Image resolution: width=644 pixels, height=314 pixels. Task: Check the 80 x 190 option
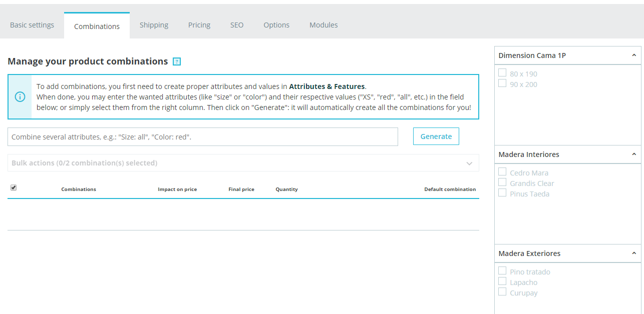pyautogui.click(x=502, y=73)
